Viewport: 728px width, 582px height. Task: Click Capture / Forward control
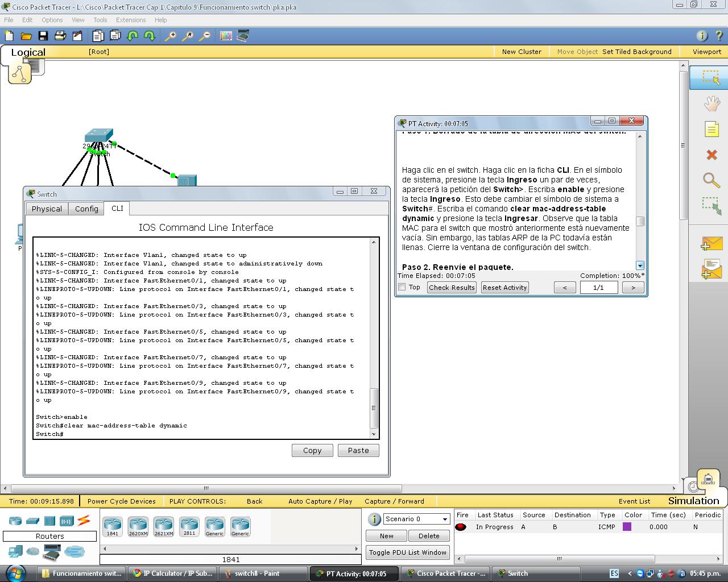point(394,501)
